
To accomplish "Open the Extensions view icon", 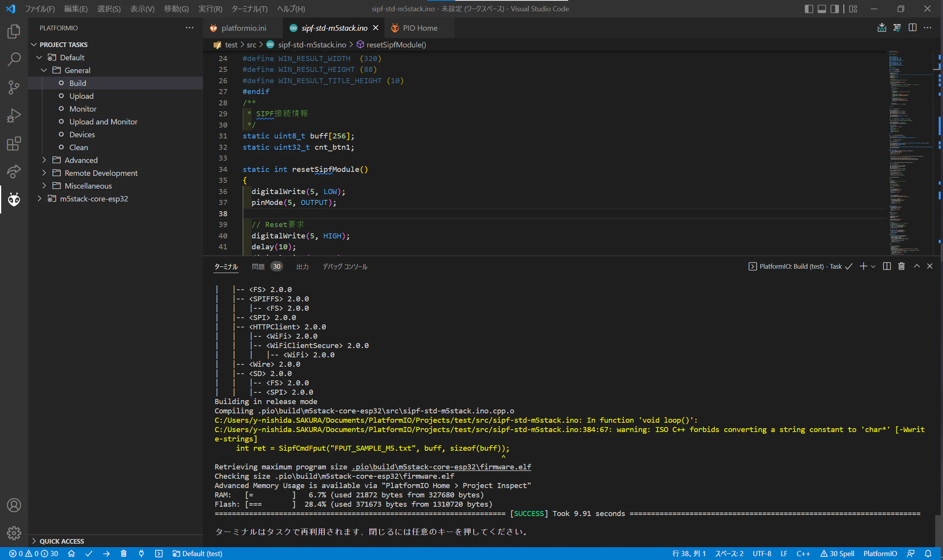I will [14, 143].
